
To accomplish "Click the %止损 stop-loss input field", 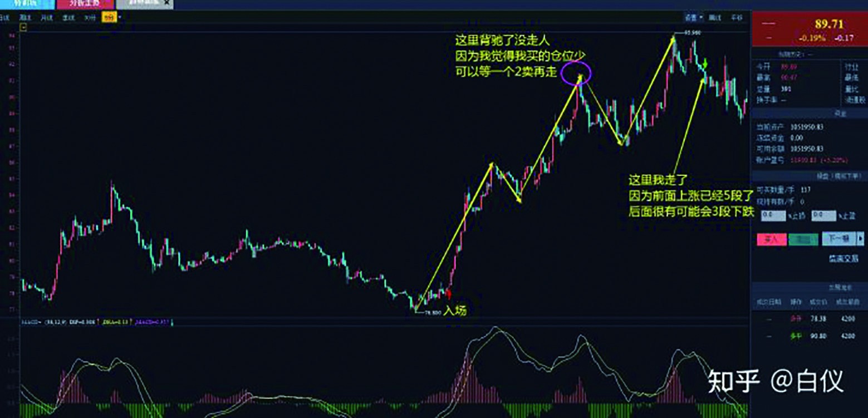I will pos(773,215).
